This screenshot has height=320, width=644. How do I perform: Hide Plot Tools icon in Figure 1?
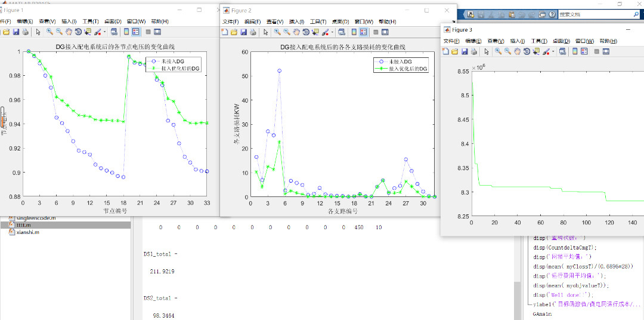click(148, 32)
